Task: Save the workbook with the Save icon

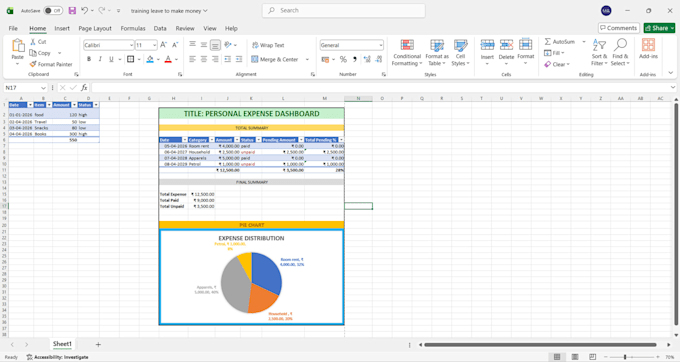Action: pos(72,10)
